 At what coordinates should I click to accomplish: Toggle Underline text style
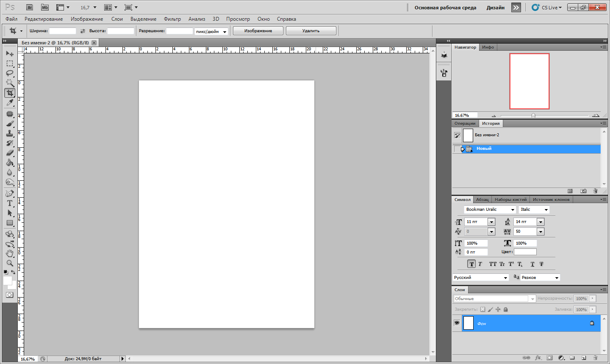[532, 264]
